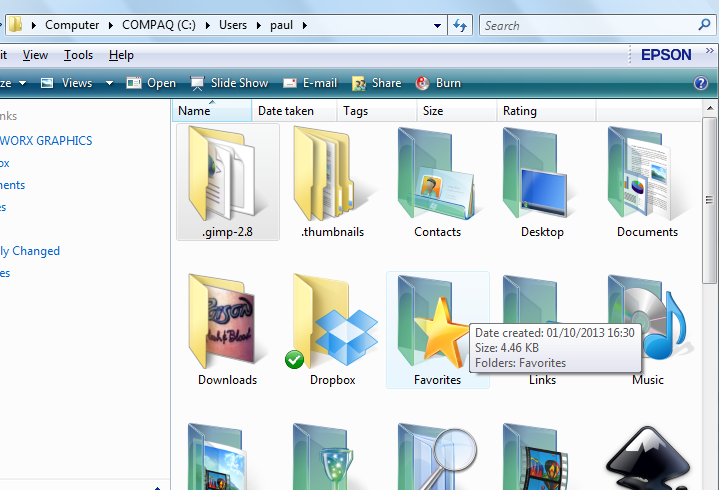This screenshot has width=719, height=490.
Task: Go to COMPAQ (C:) in address path
Action: (159, 25)
